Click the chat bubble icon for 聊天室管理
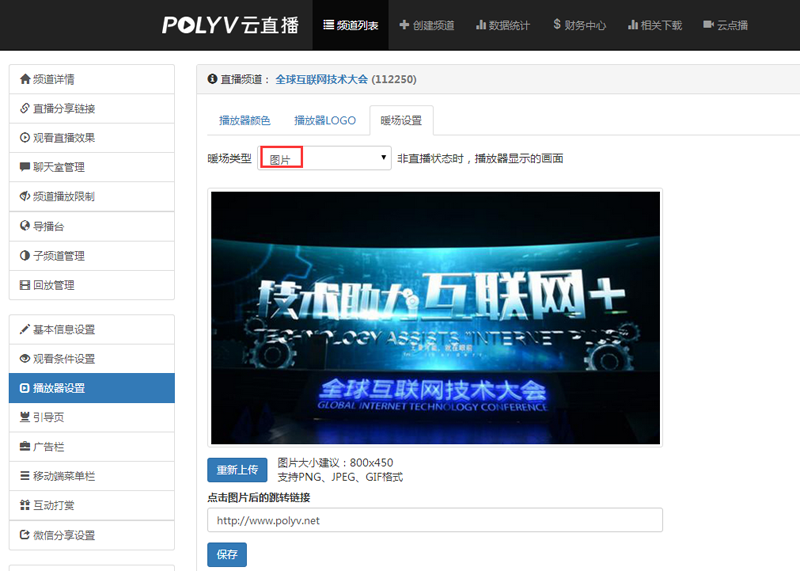 tap(25, 167)
